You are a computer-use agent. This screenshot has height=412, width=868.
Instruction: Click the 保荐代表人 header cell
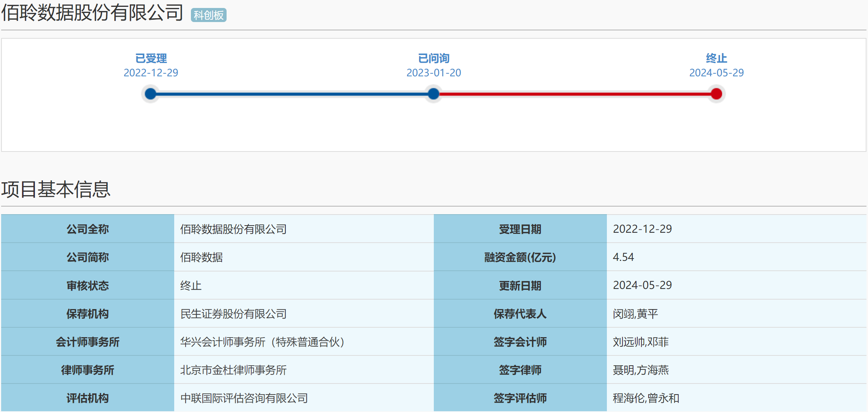[520, 314]
